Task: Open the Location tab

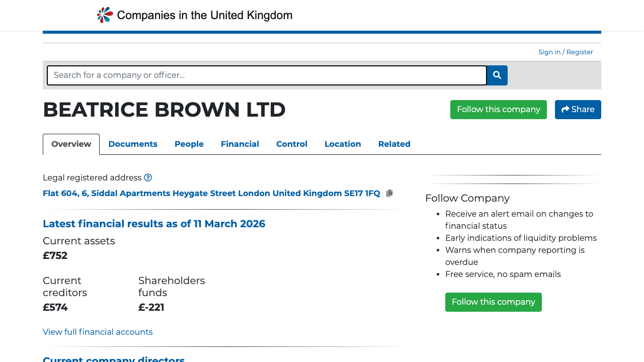Action: pyautogui.click(x=343, y=144)
